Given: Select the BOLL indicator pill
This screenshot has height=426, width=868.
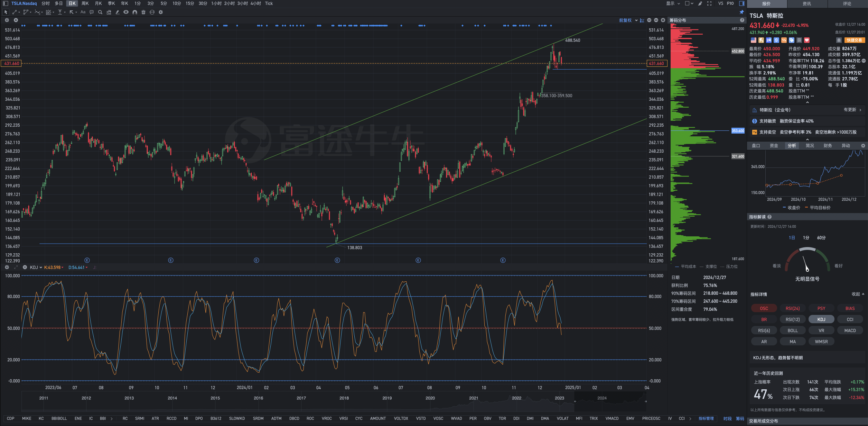Looking at the screenshot, I should 793,330.
